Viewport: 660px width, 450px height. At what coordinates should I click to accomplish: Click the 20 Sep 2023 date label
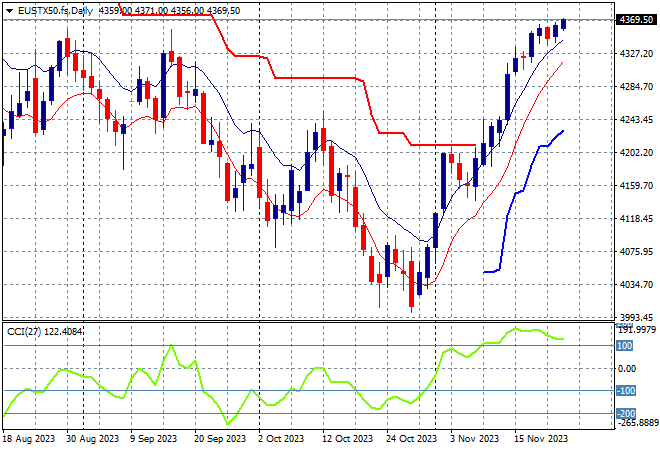220,439
